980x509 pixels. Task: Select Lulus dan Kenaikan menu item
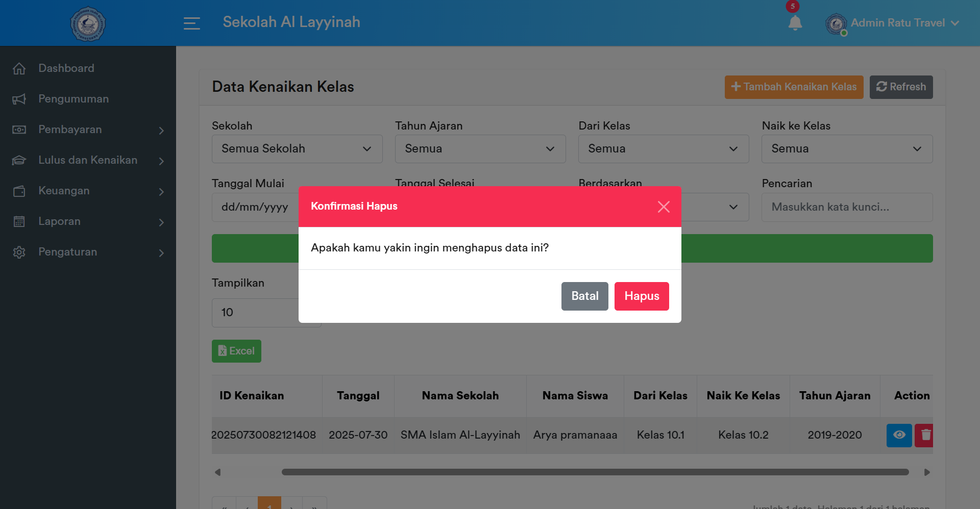[x=87, y=160]
